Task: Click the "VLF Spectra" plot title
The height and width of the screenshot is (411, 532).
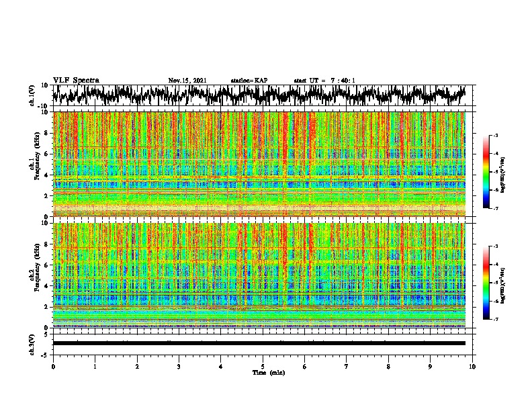Action: [76, 80]
